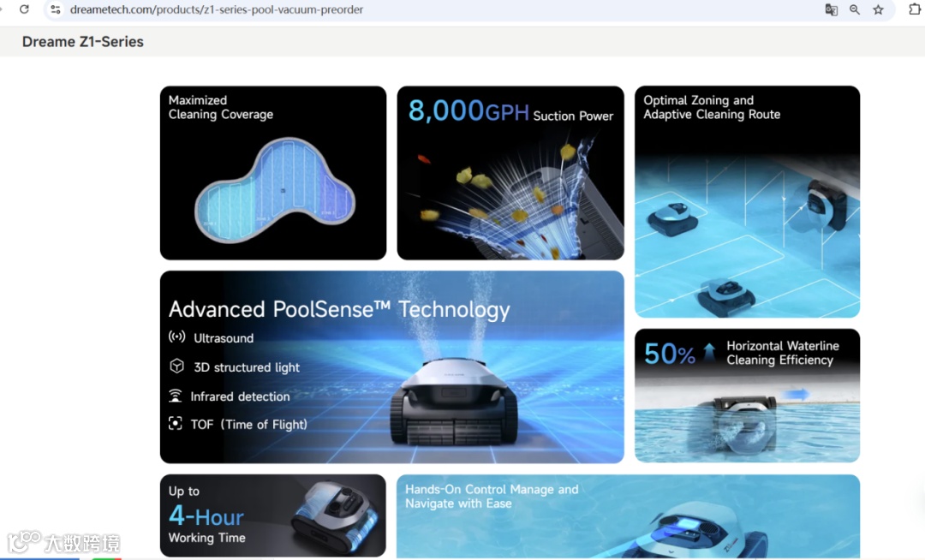The height and width of the screenshot is (560, 925).
Task: Click the TOF focus icon
Action: click(176, 423)
